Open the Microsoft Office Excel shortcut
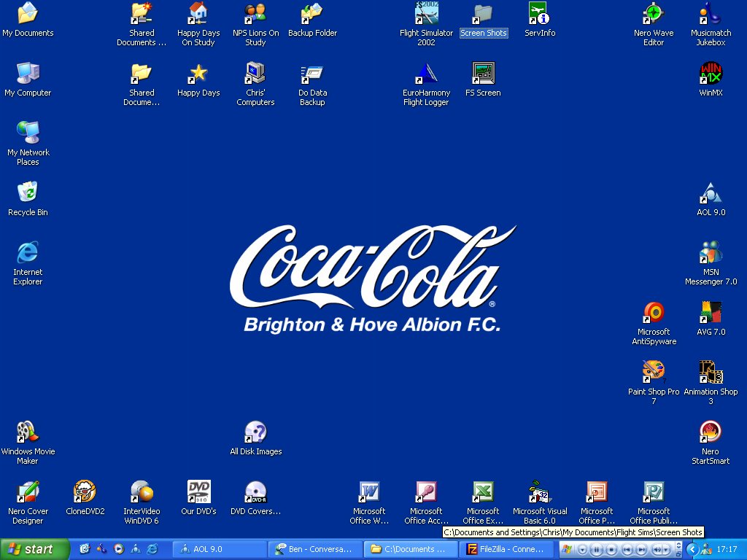Image resolution: width=747 pixels, height=560 pixels. 483,502
